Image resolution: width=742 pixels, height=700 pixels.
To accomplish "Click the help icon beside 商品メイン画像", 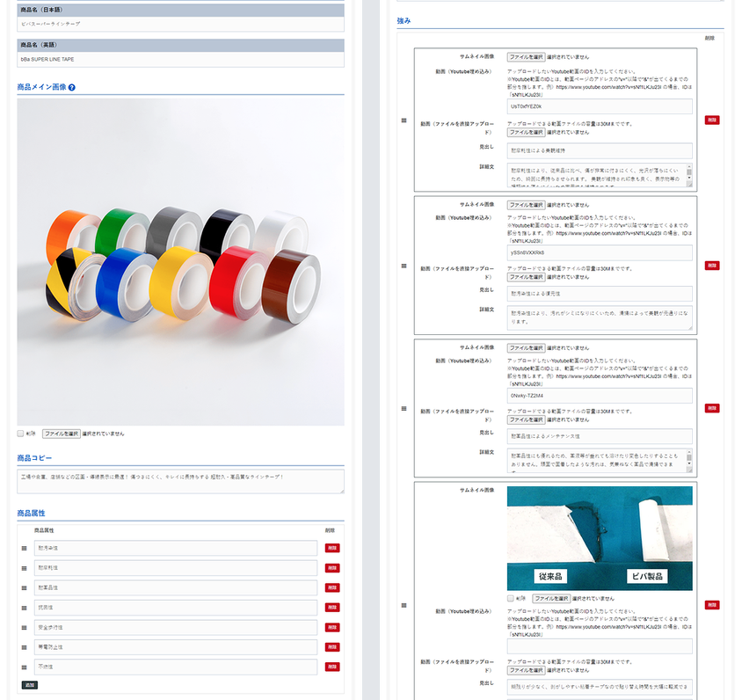I will click(x=72, y=88).
